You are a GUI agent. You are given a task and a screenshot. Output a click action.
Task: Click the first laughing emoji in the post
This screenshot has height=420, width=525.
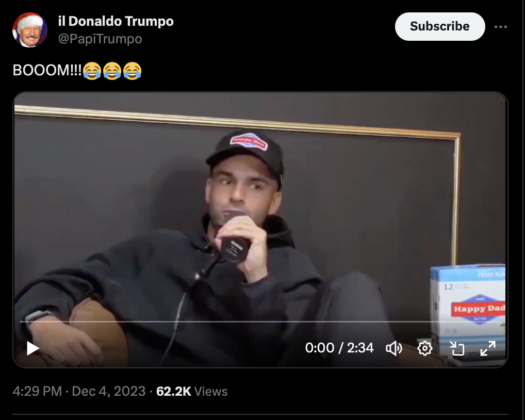pos(92,70)
